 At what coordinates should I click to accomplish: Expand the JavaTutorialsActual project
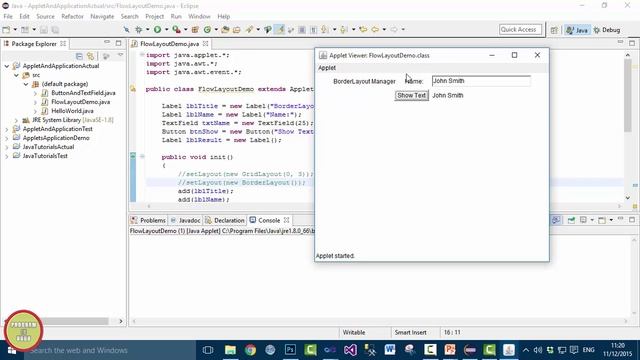(7, 147)
